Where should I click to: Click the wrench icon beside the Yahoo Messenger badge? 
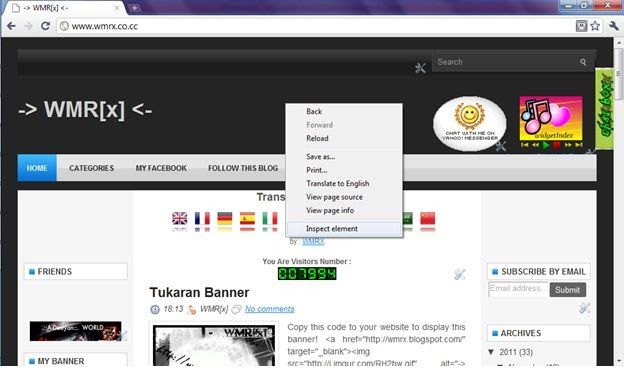(x=501, y=146)
